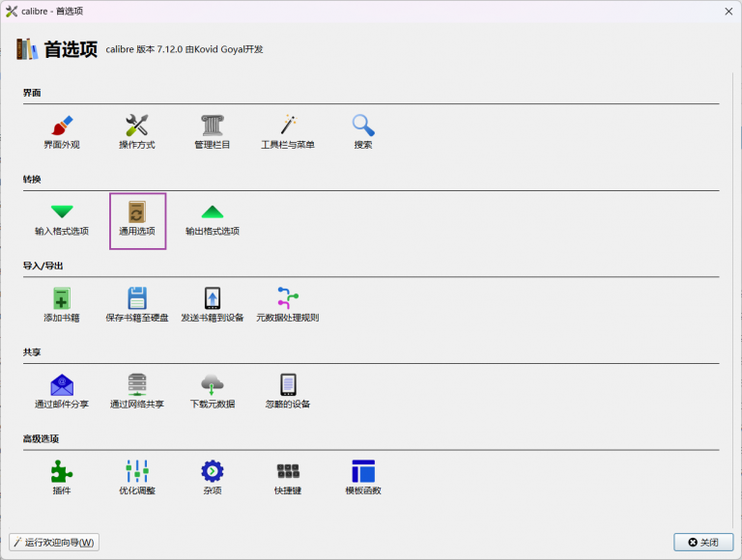This screenshot has height=560, width=742.
Task: Open the 操作方式 behavior preferences
Action: (137, 126)
